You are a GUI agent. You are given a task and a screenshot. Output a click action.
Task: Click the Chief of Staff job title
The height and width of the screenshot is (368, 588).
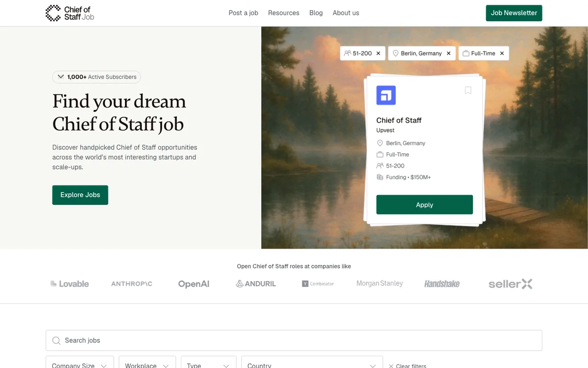399,120
